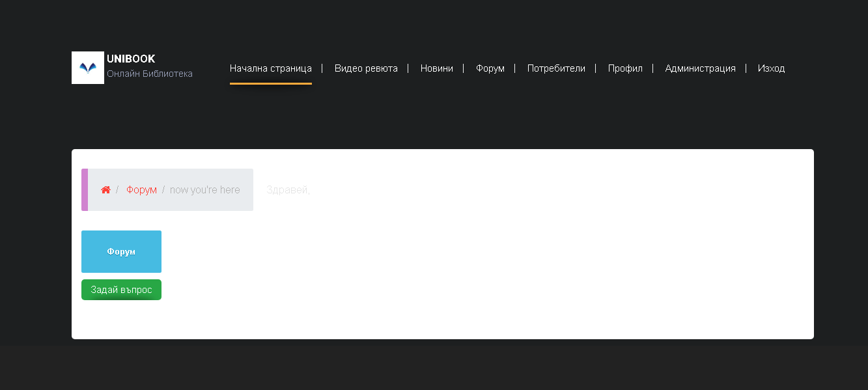Select the blue Форум panel header
This screenshot has width=868, height=390.
[121, 251]
